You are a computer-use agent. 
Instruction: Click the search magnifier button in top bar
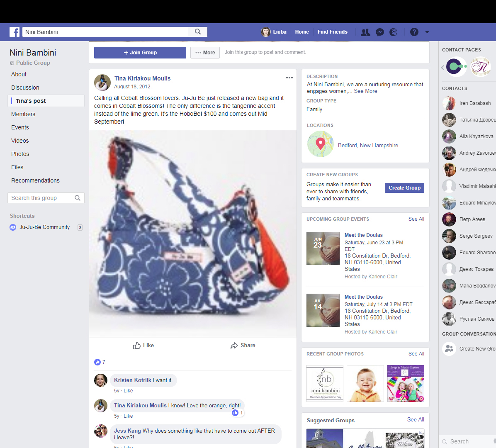tap(198, 32)
